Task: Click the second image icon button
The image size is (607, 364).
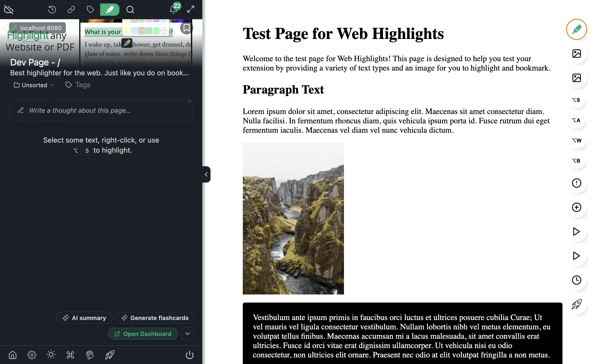Action: pyautogui.click(x=577, y=78)
